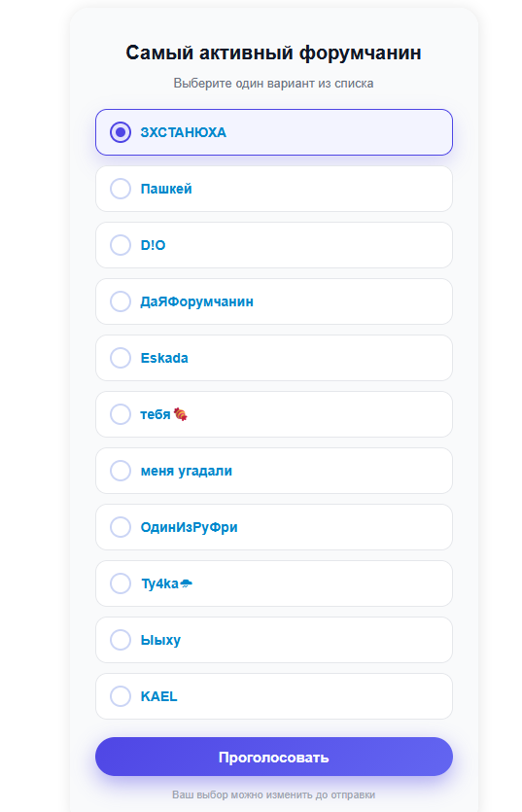Select the меня угадали radio option
Screen dimensions: 522x812
tap(121, 471)
